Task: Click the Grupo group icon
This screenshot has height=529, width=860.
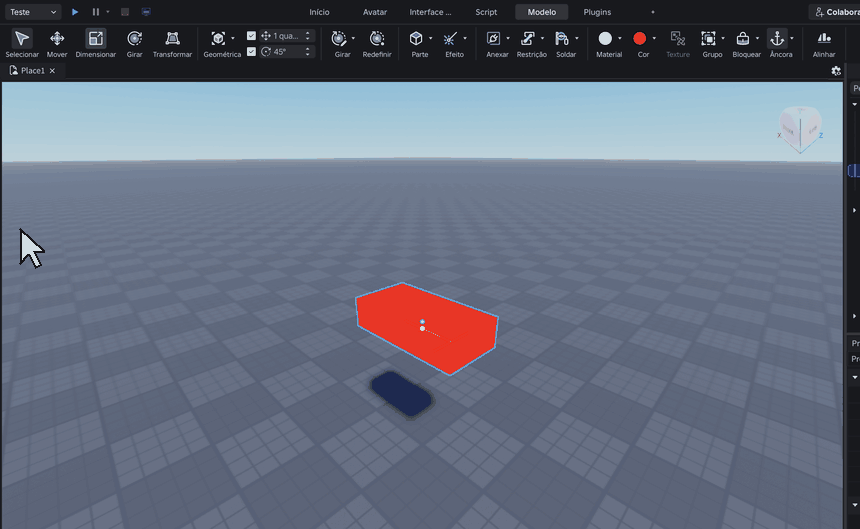Action: click(x=708, y=38)
